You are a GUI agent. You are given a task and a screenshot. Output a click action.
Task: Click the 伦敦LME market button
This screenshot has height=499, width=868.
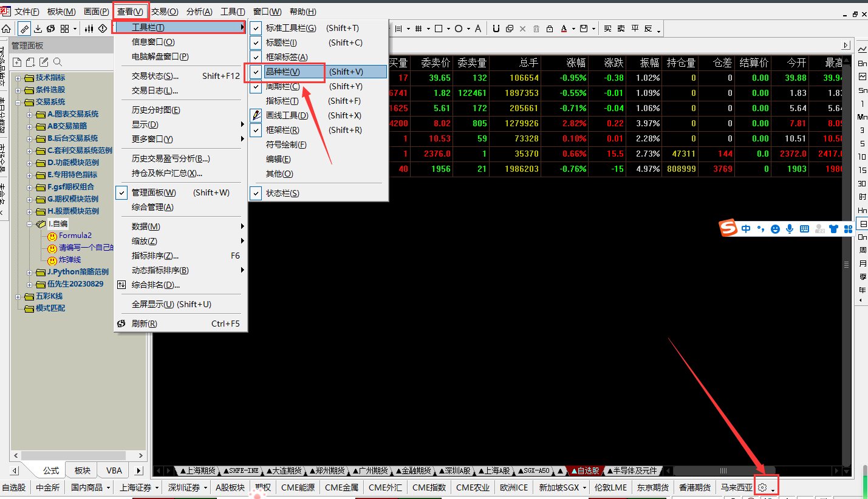pos(610,487)
